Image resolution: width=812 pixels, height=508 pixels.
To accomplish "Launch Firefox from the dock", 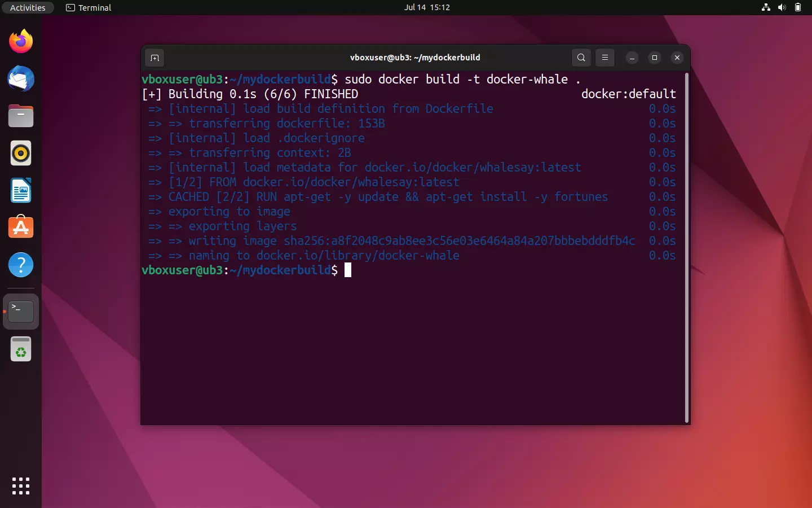I will (20, 41).
